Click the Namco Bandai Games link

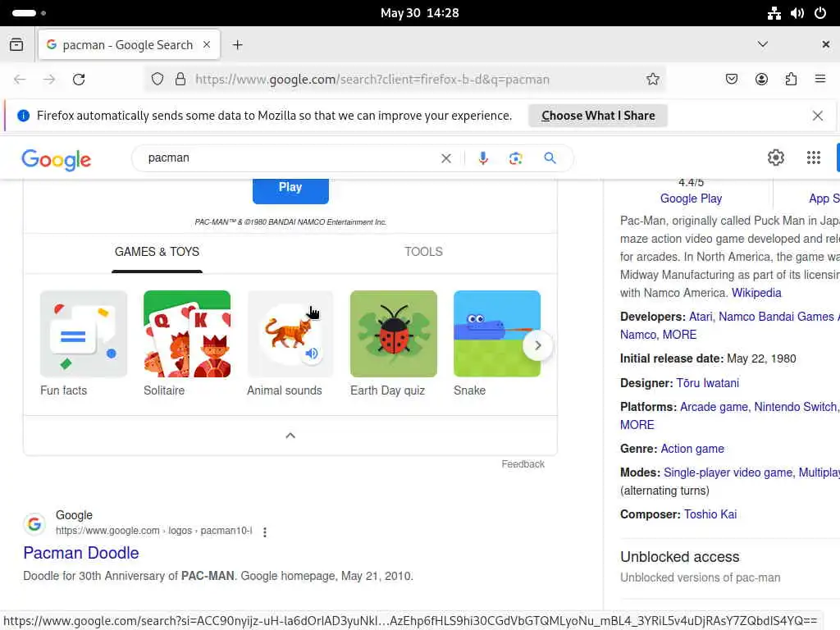pyautogui.click(x=776, y=317)
